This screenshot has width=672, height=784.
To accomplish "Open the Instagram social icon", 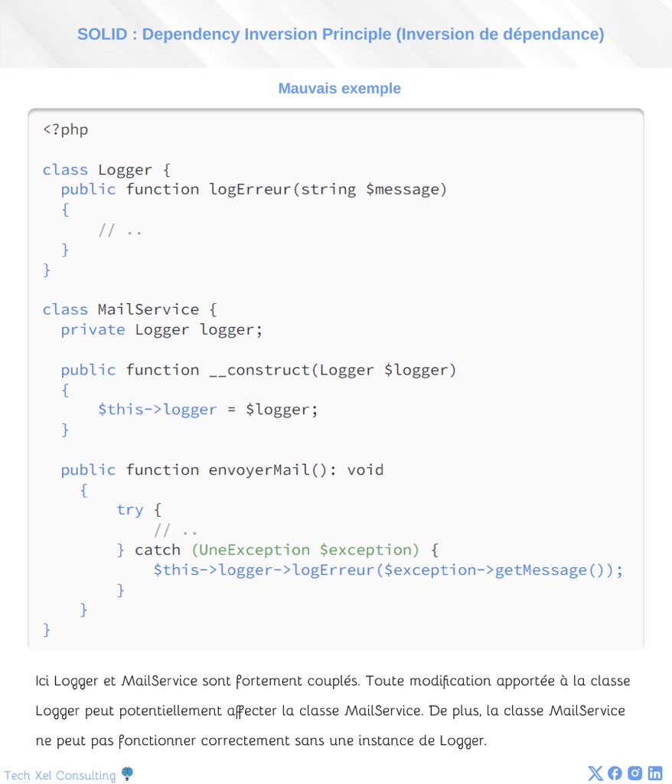I will (x=635, y=773).
